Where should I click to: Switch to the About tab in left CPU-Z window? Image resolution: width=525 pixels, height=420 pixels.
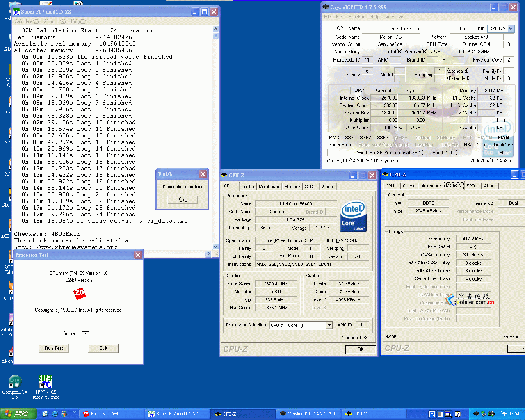point(328,187)
